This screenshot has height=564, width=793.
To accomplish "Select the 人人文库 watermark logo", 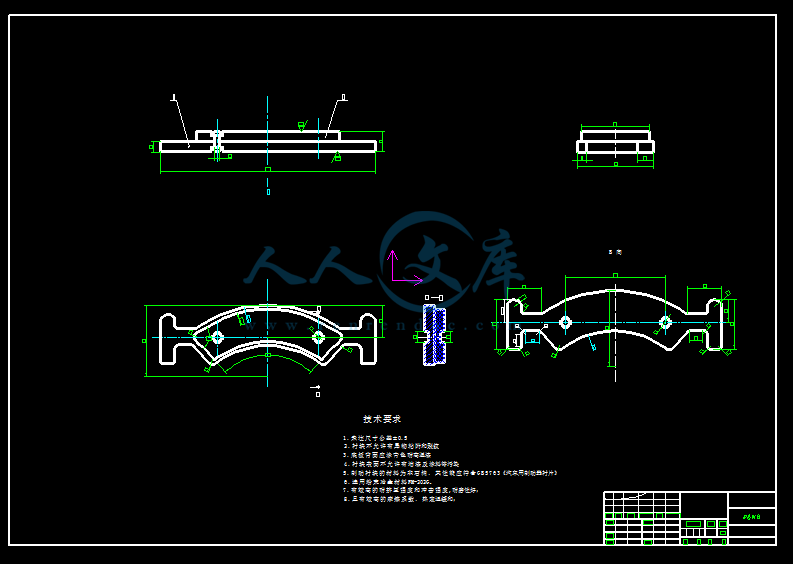I will [385, 265].
